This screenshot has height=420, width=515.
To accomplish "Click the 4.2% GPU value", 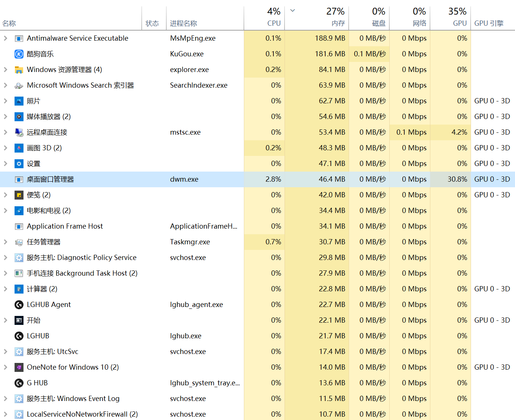I will click(x=459, y=132).
